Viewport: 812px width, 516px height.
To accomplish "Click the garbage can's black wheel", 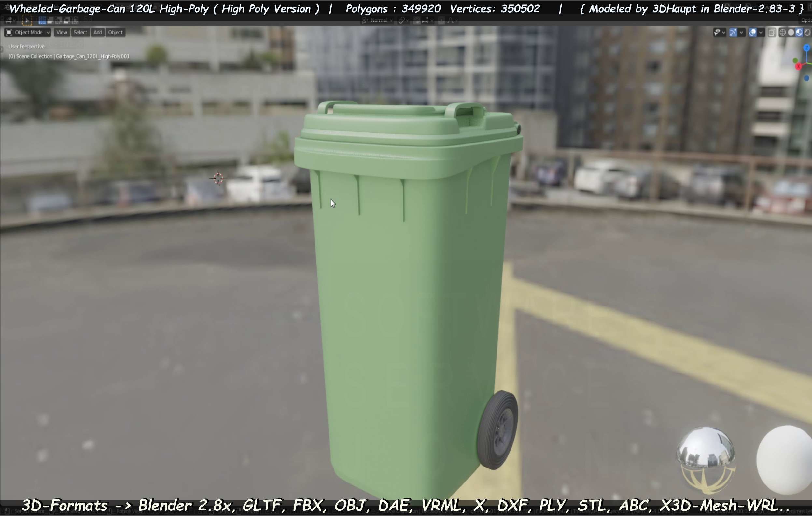I will coord(497,430).
